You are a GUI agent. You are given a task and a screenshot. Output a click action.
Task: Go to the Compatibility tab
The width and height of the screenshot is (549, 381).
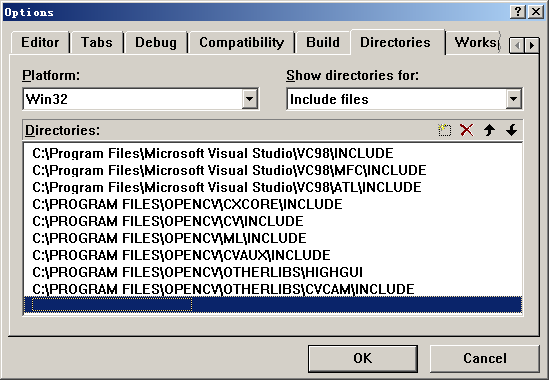pyautogui.click(x=242, y=42)
